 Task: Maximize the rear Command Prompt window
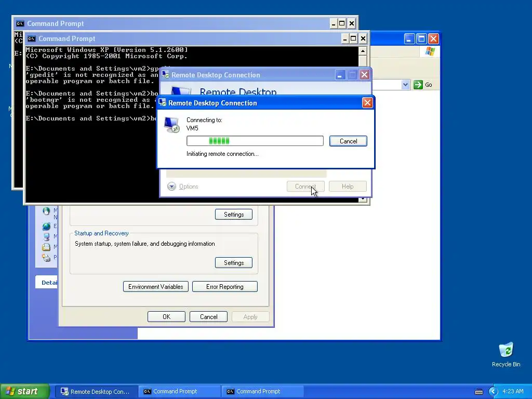[x=342, y=23]
